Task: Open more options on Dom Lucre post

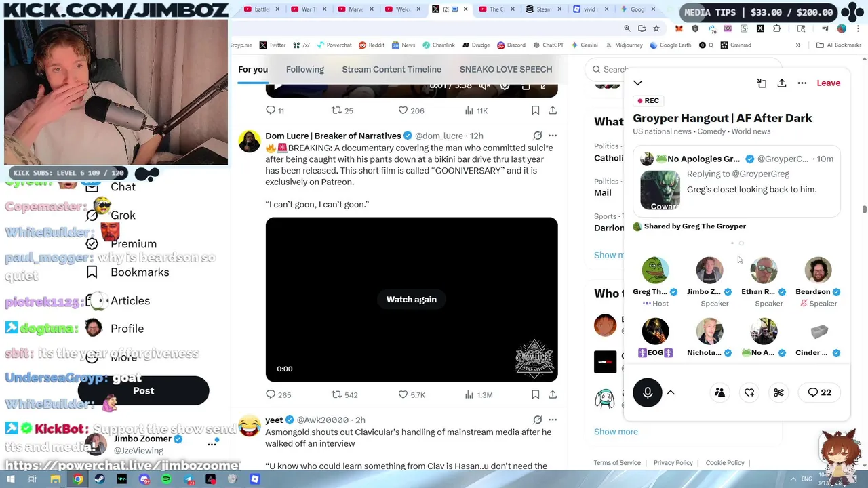Action: 553,136
